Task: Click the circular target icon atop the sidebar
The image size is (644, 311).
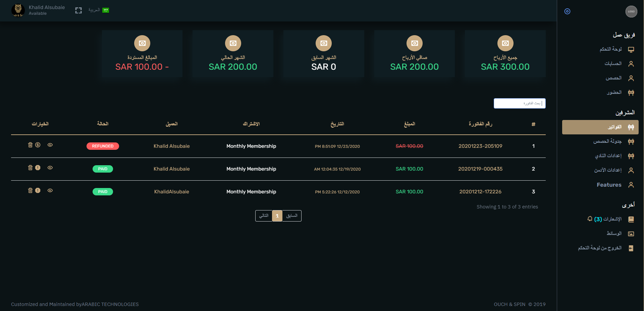Action: point(567,11)
